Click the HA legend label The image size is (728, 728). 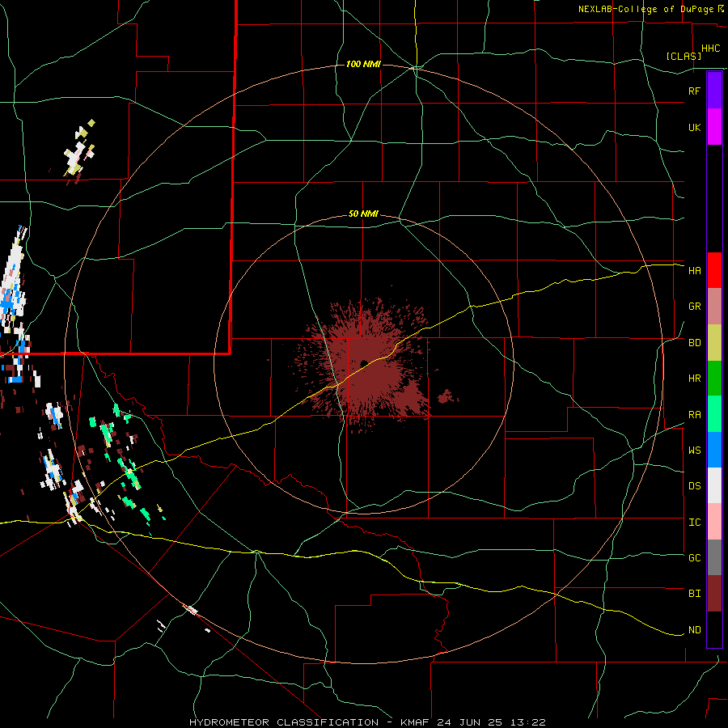(694, 270)
